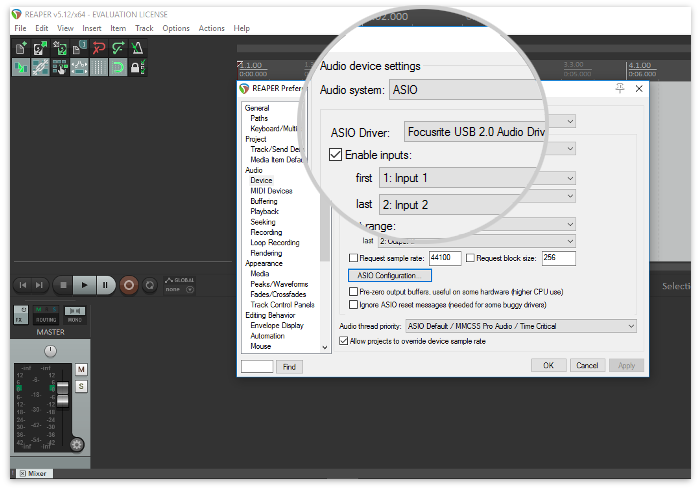700x491 pixels.
Task: Enable Pre-zero output buffers checkbox
Action: 353,292
